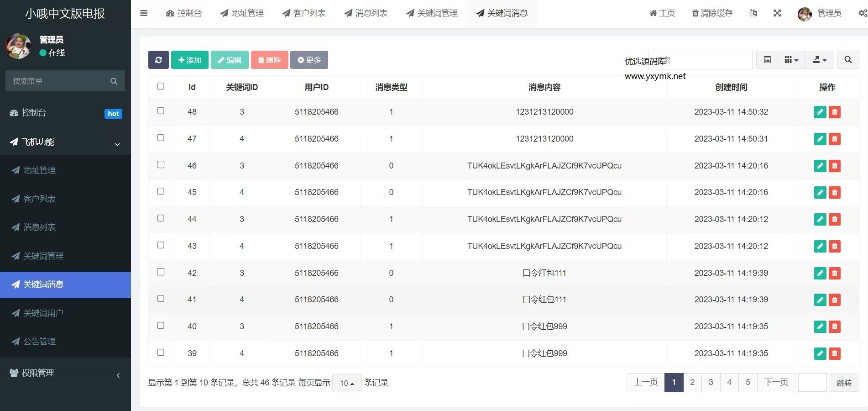The width and height of the screenshot is (868, 411).
Task: Click the page jump number input
Action: coord(812,383)
